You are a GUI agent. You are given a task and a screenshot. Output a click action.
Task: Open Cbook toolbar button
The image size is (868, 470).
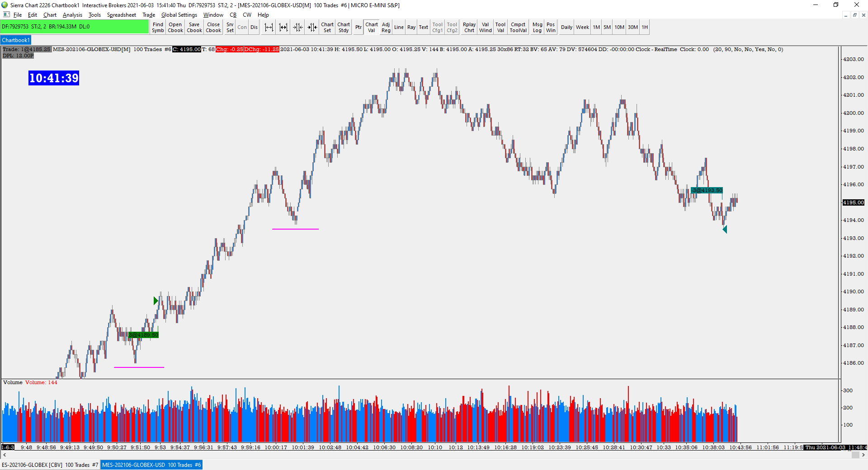point(175,27)
